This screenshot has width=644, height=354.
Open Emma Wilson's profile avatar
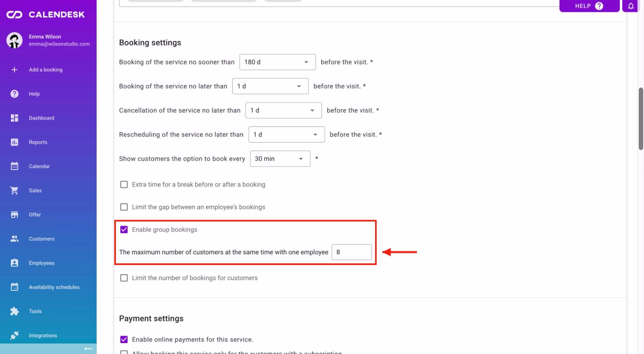click(14, 40)
